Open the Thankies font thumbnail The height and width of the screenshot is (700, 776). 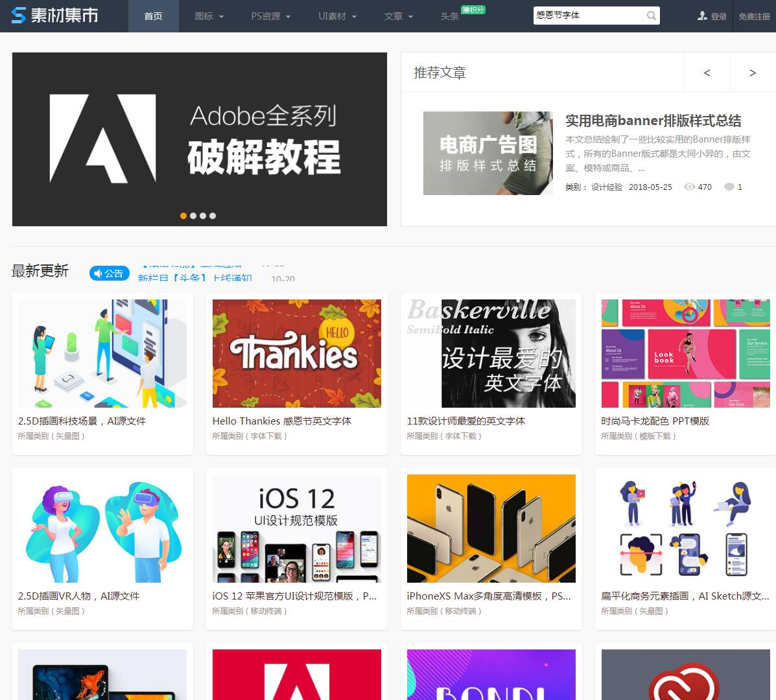coord(297,353)
